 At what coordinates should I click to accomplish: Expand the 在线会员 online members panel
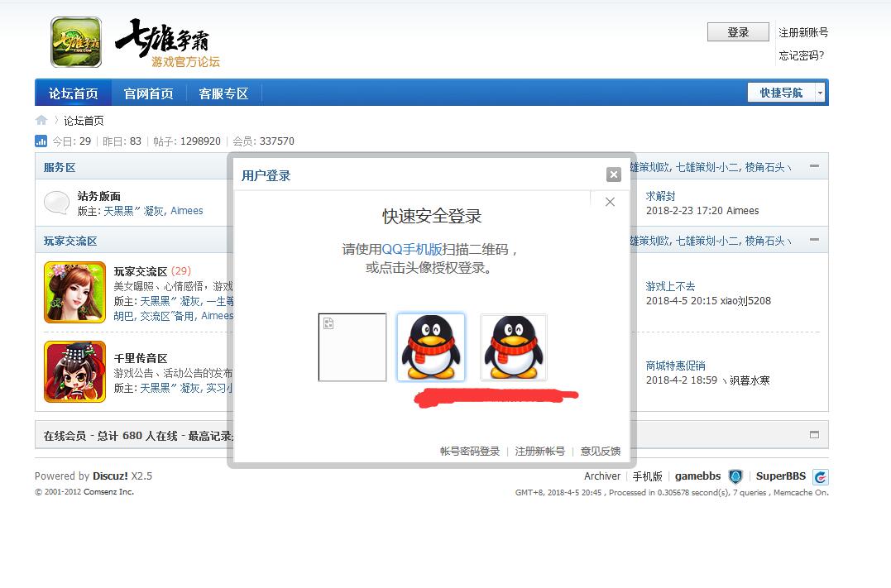pyautogui.click(x=814, y=435)
